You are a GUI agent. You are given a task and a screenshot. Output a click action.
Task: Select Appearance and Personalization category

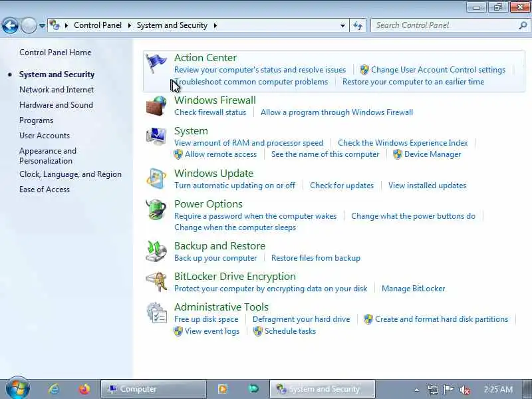tap(48, 156)
